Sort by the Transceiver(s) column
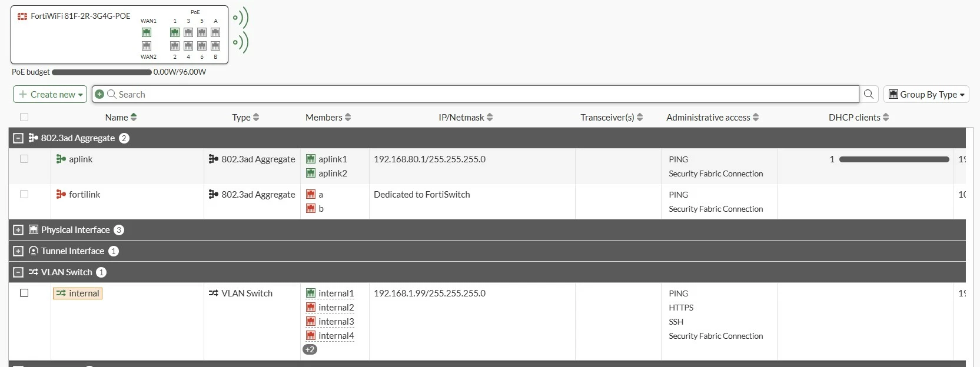 click(x=612, y=118)
